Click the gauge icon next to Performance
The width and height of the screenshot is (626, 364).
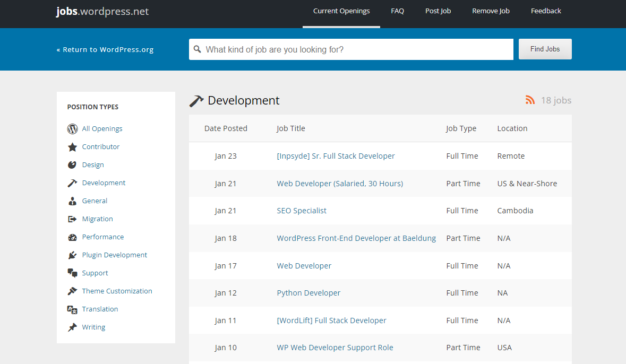point(72,237)
